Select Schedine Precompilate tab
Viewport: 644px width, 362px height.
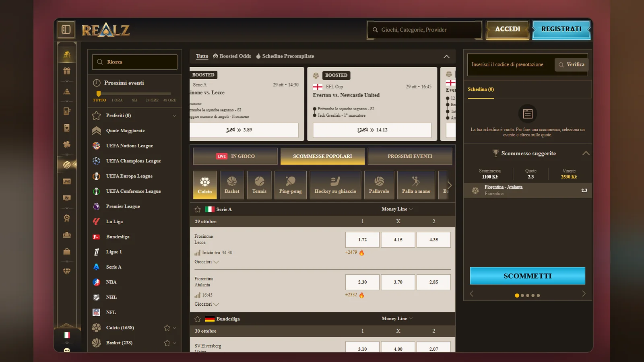pos(285,56)
